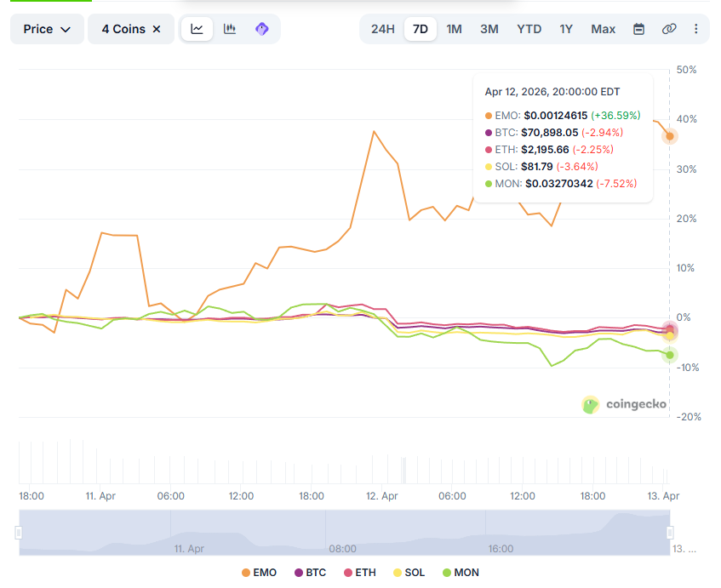721x588 pixels.
Task: Toggle ETH series in legend
Action: pos(360,573)
